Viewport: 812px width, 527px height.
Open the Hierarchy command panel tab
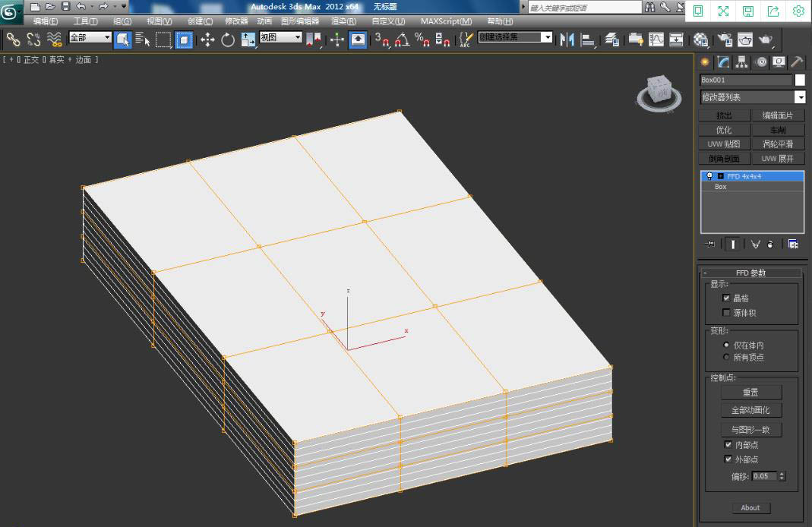(742, 62)
